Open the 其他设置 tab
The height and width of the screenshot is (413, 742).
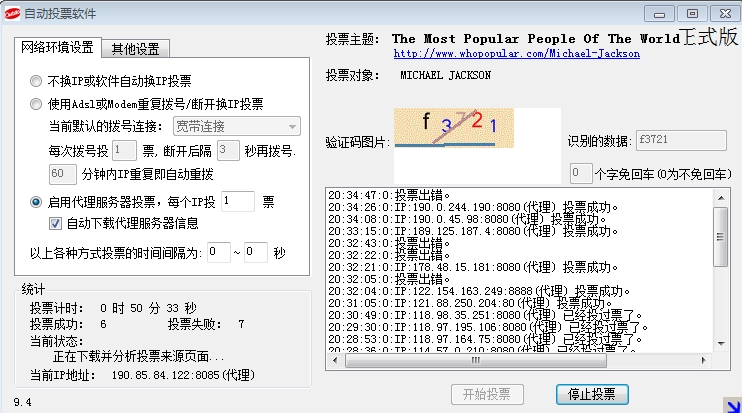[x=135, y=49]
